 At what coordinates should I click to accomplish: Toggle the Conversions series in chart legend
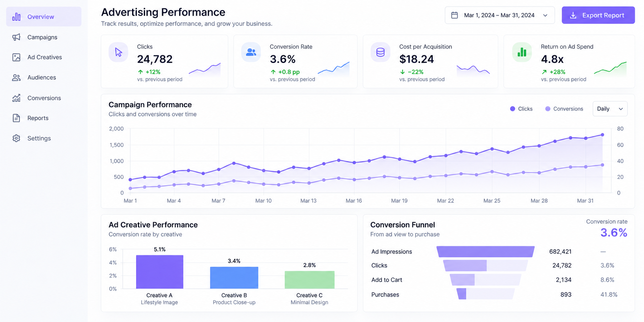[564, 109]
